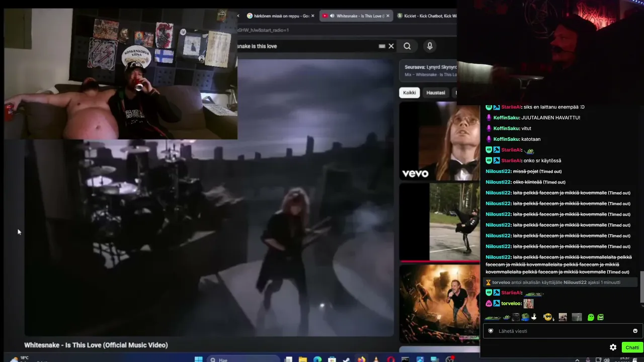Click the image emote in torveloo's message

528,304
